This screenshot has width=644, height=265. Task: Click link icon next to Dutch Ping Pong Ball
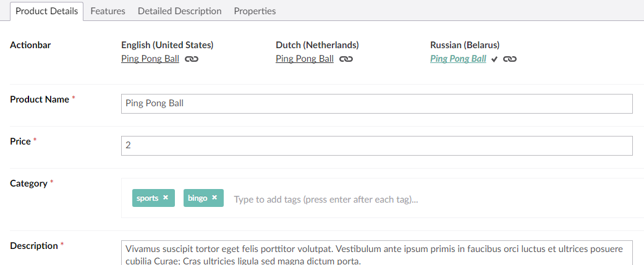click(x=346, y=59)
